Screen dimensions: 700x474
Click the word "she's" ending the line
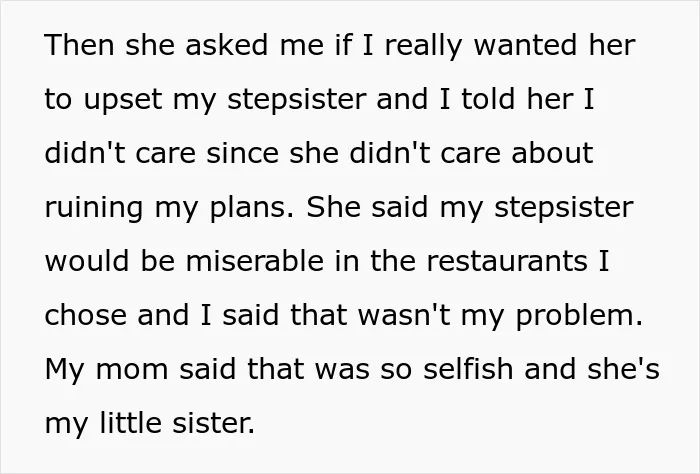pyautogui.click(x=623, y=369)
